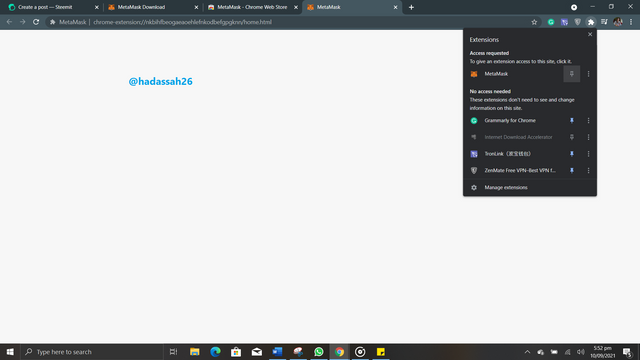Open Task View on the taskbar

point(173,351)
